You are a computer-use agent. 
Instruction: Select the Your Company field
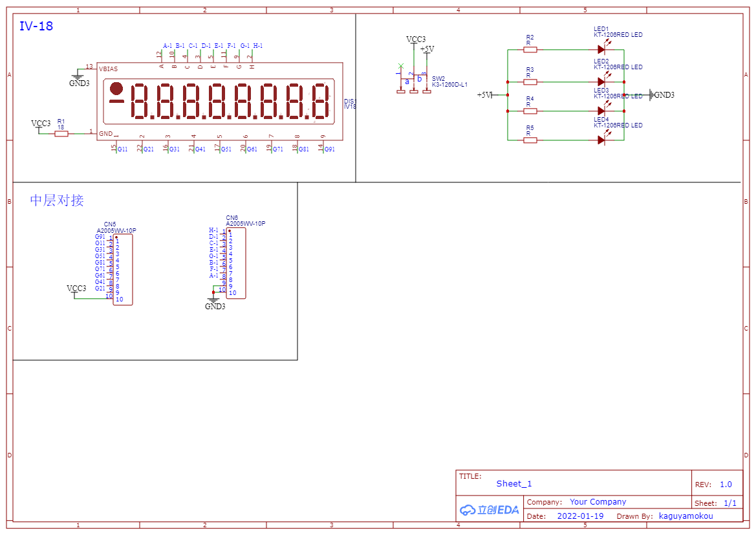tap(598, 502)
